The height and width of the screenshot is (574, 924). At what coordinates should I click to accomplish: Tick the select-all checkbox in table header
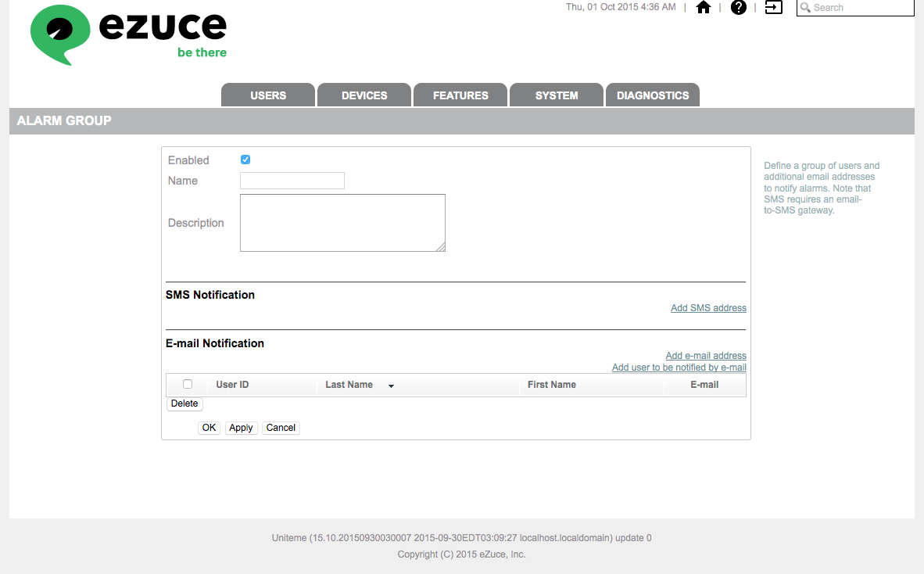pos(188,384)
